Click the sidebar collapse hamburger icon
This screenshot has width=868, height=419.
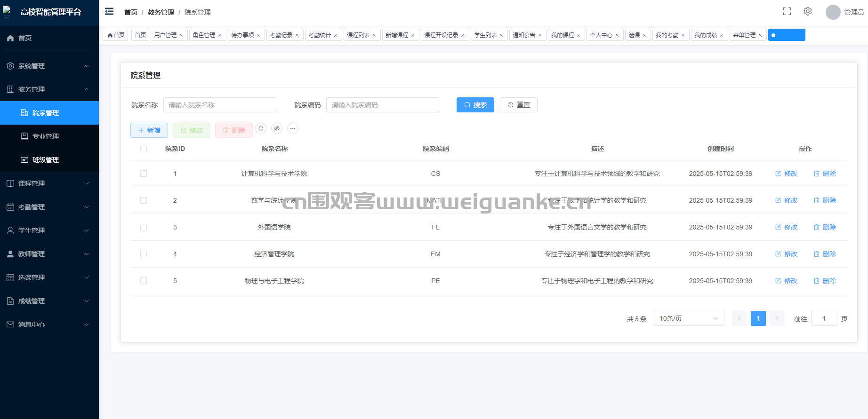[x=109, y=12]
